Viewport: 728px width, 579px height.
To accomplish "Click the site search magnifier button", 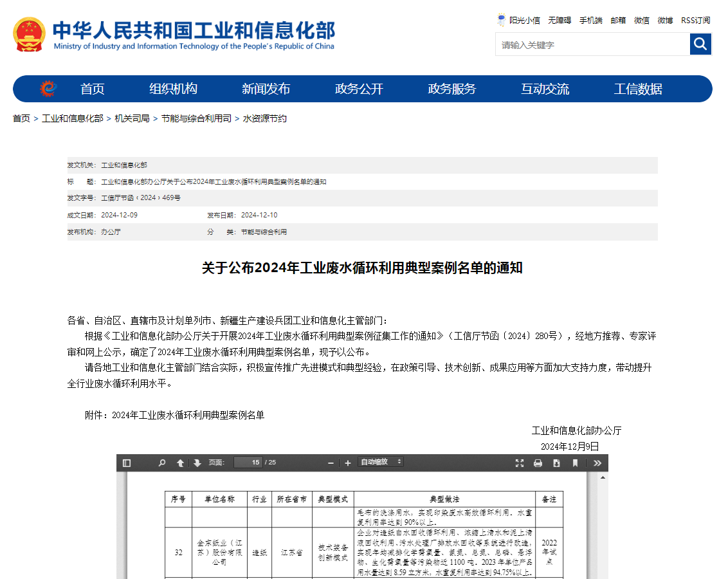I will (700, 44).
